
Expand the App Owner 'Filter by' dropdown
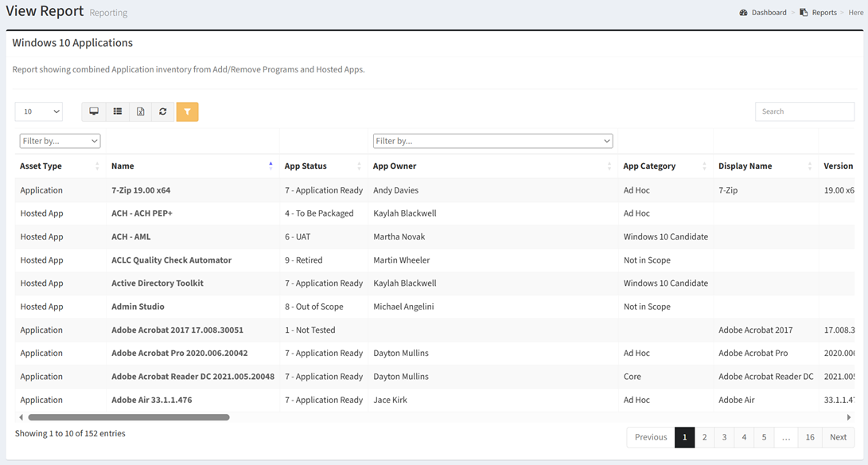(x=492, y=141)
